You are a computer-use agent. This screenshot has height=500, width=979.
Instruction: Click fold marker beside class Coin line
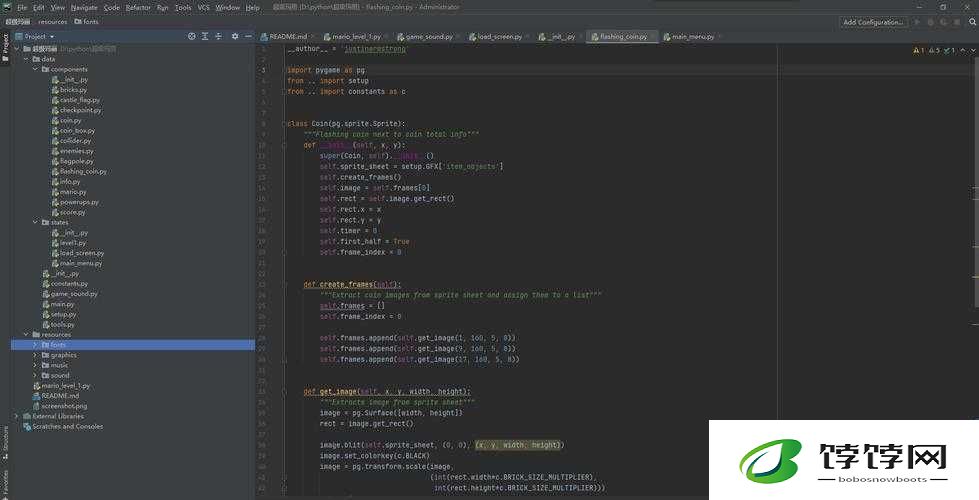pyautogui.click(x=283, y=124)
